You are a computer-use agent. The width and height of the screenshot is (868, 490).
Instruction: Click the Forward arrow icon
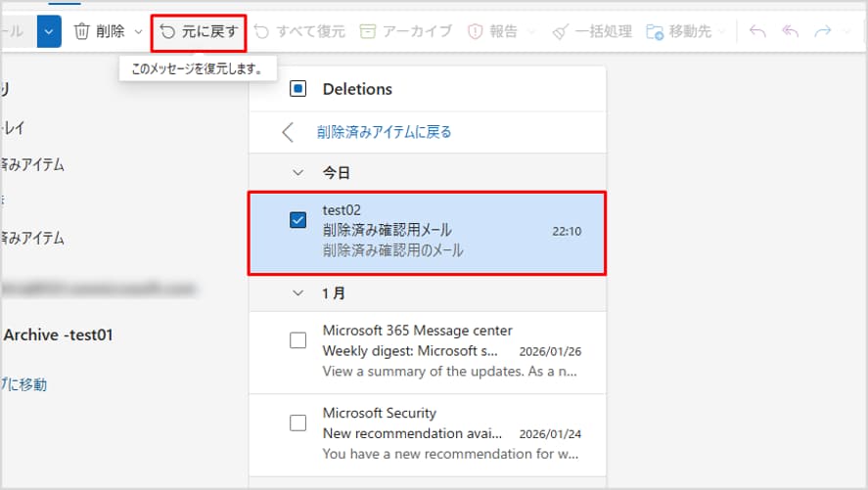pyautogui.click(x=823, y=31)
